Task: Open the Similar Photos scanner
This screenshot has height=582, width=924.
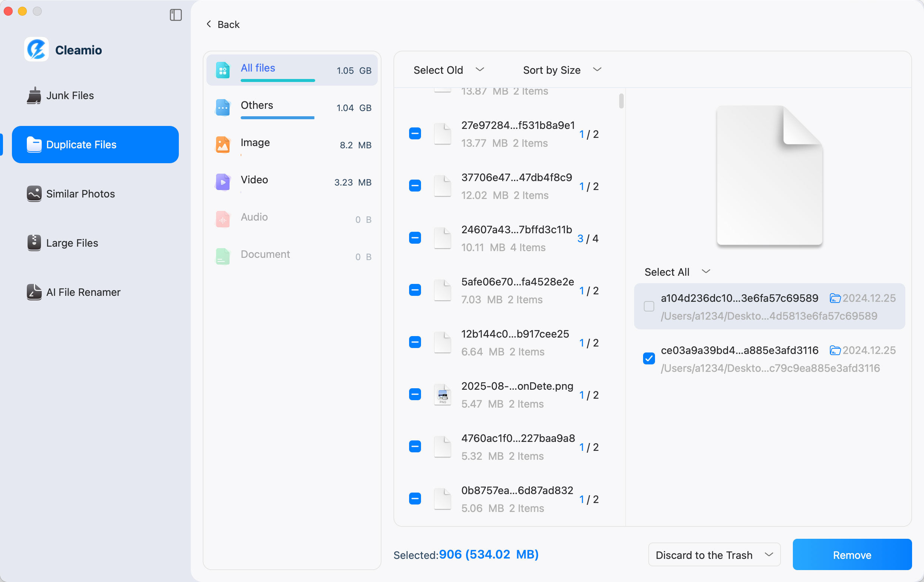Action: (x=80, y=194)
